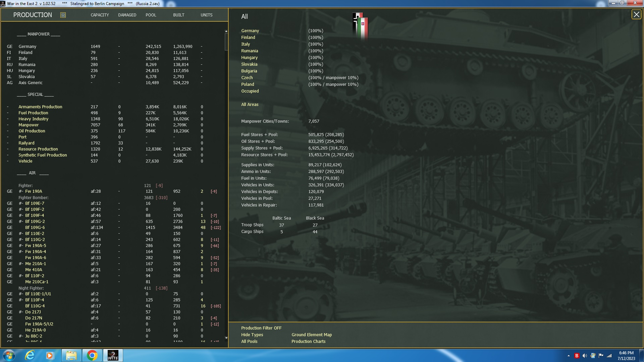Screen dimensions: 644x362
Task: Select All Areas filter
Action: click(250, 105)
